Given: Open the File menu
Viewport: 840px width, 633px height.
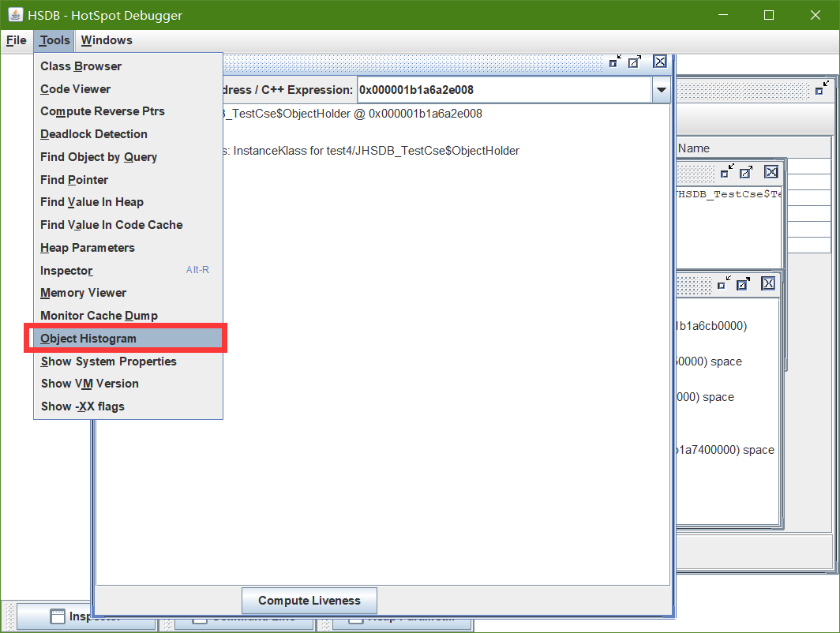Looking at the screenshot, I should (16, 40).
